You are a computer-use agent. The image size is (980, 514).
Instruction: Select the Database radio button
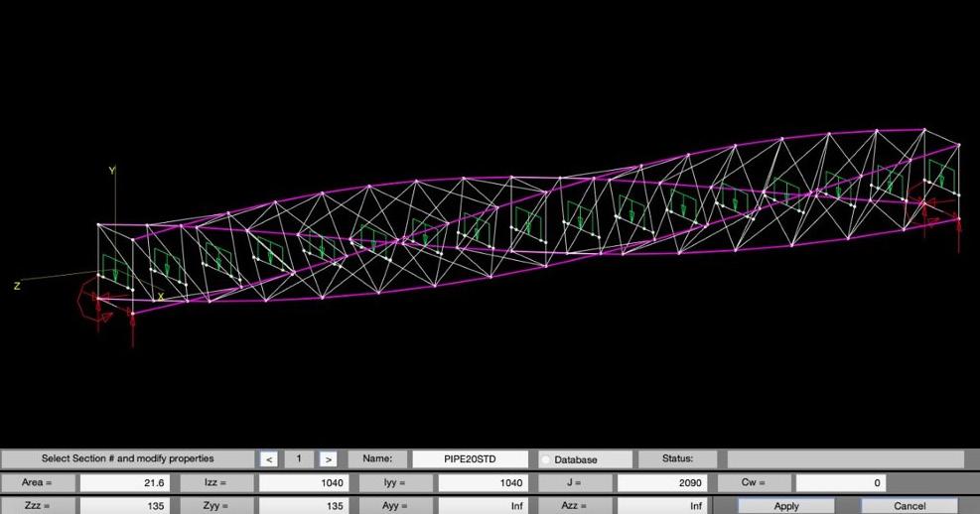pyautogui.click(x=546, y=459)
